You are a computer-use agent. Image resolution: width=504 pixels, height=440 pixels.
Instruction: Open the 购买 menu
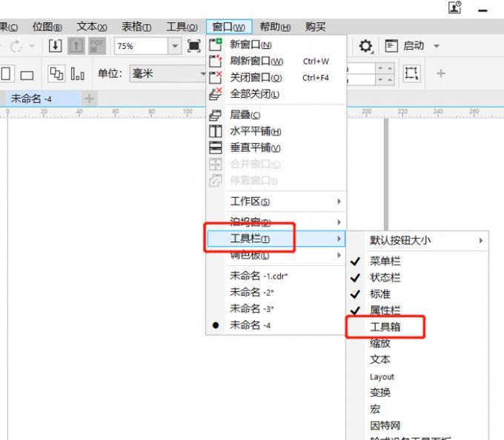coord(315,27)
